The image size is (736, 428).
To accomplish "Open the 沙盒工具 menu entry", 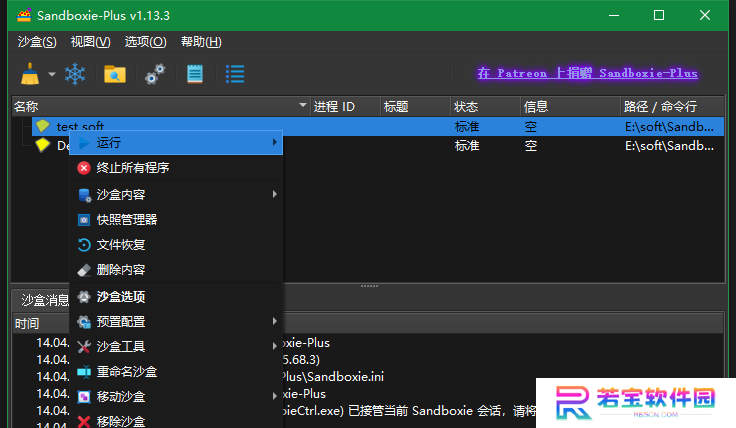I will pyautogui.click(x=176, y=346).
